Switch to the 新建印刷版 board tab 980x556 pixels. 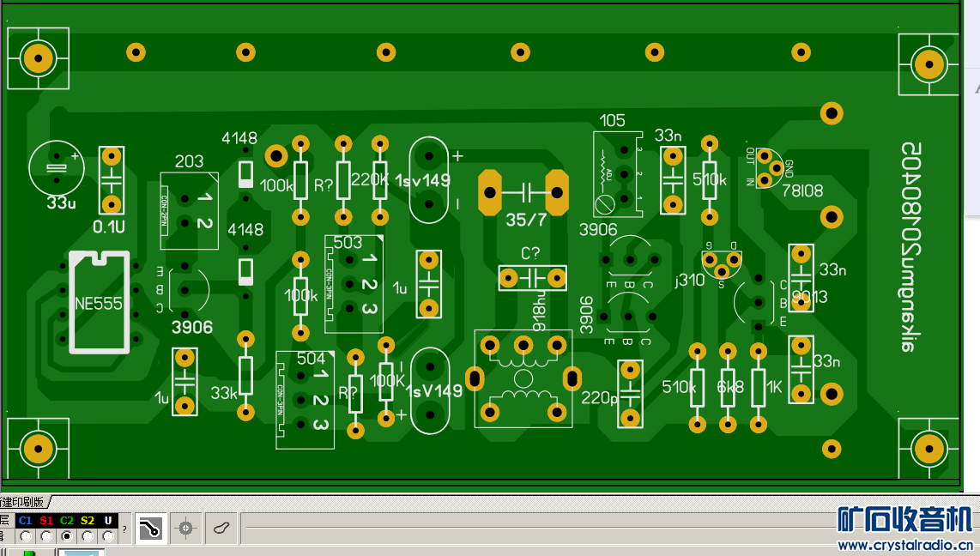tap(24, 502)
